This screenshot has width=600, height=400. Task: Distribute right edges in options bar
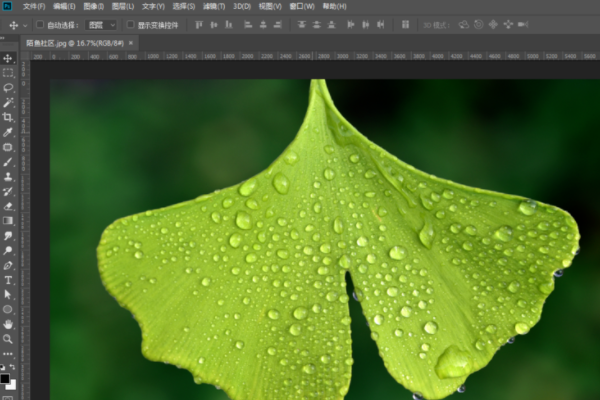381,25
